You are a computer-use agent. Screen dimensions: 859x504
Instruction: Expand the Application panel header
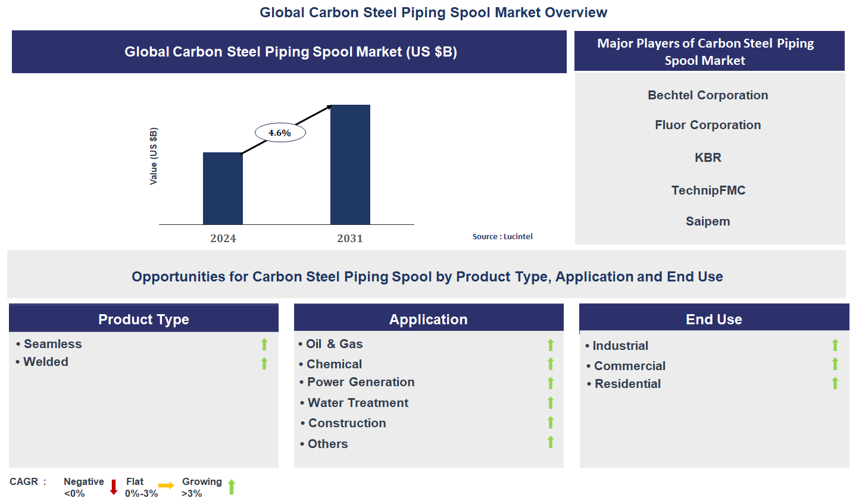(x=428, y=319)
